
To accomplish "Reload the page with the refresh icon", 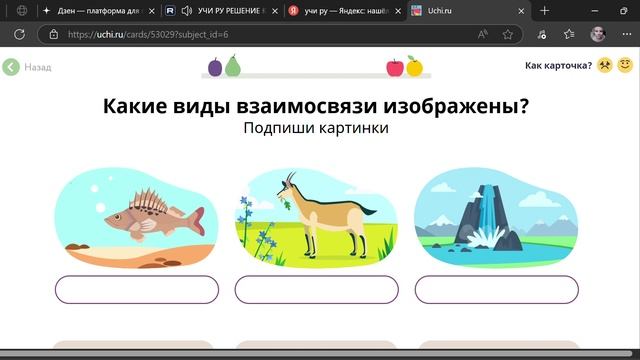I will (x=19, y=34).
